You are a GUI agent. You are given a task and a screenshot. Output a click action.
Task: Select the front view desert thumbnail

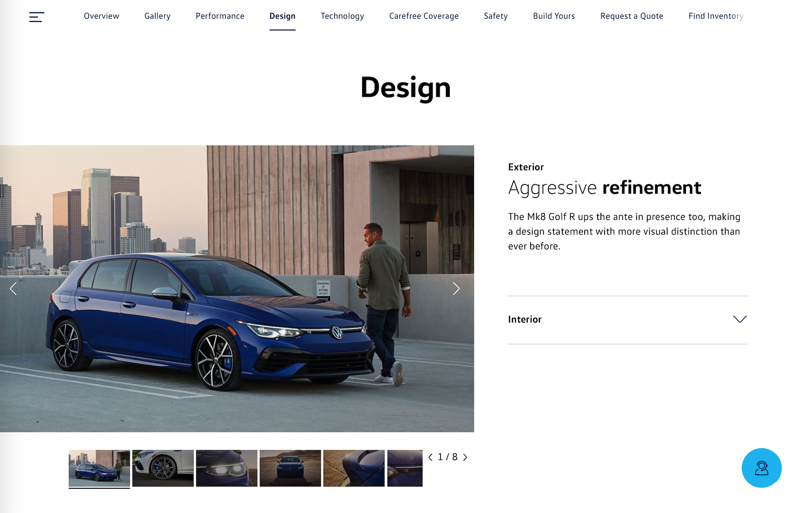pos(290,468)
